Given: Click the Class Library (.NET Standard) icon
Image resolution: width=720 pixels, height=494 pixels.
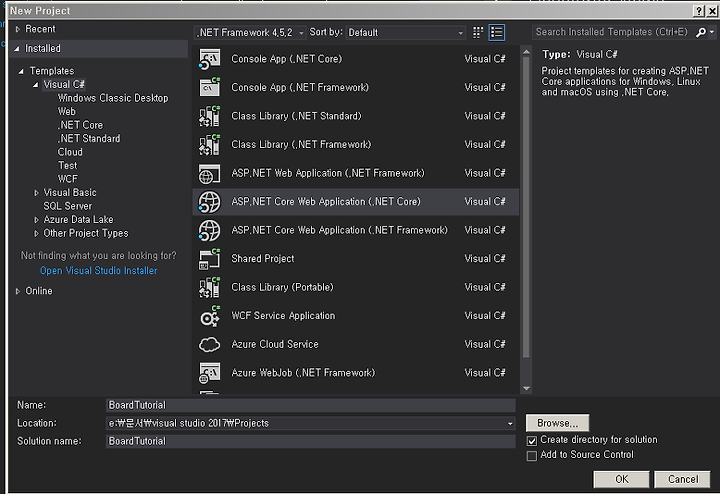Looking at the screenshot, I should (209, 116).
